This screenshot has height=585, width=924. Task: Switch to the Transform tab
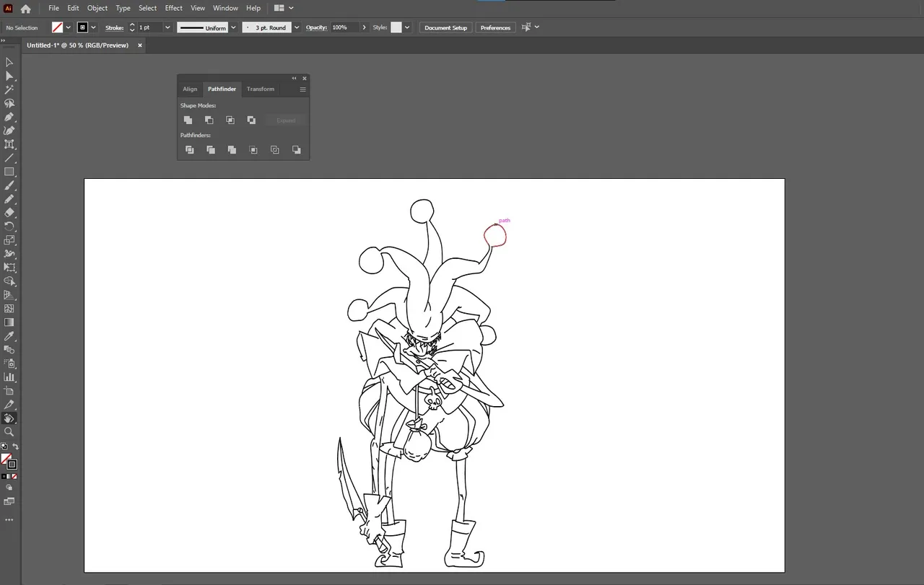tap(261, 89)
